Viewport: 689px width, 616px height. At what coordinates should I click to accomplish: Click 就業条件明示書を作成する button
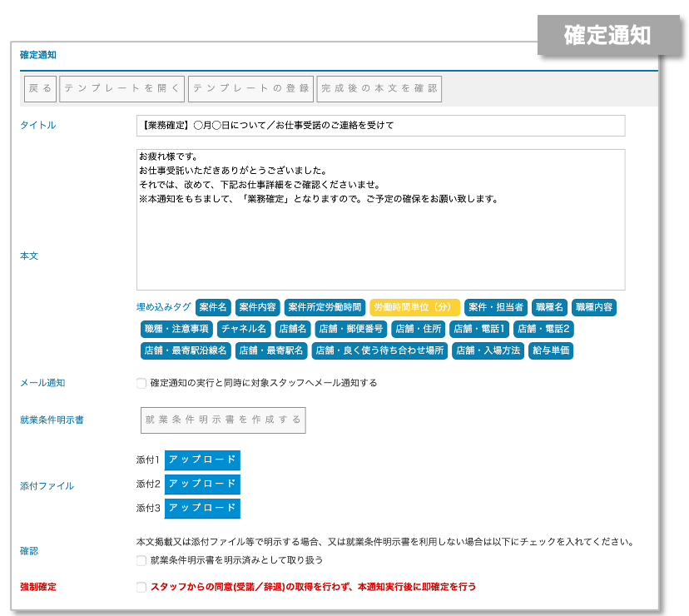[222, 420]
